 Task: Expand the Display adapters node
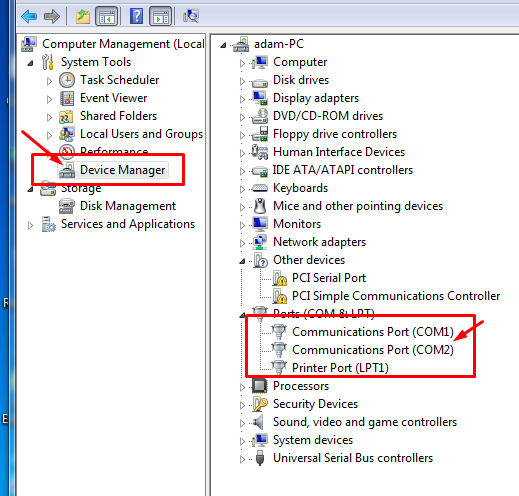point(242,99)
